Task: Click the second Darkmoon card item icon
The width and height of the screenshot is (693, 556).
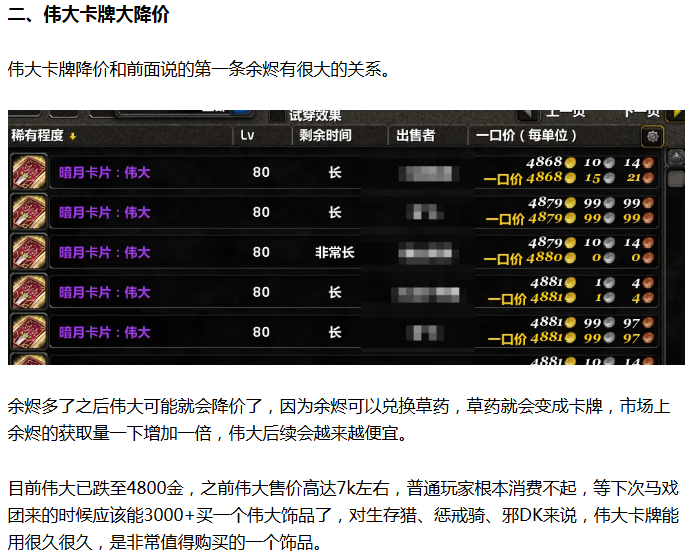Action: pyautogui.click(x=29, y=212)
